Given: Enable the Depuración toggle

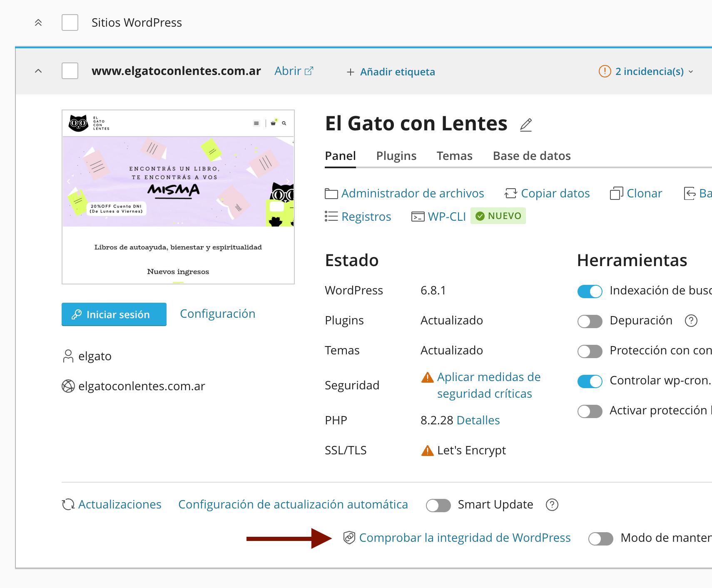Looking at the screenshot, I should tap(590, 321).
